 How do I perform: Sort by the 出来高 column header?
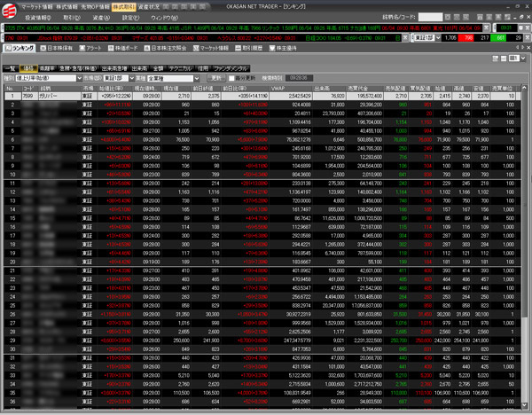click(x=329, y=88)
